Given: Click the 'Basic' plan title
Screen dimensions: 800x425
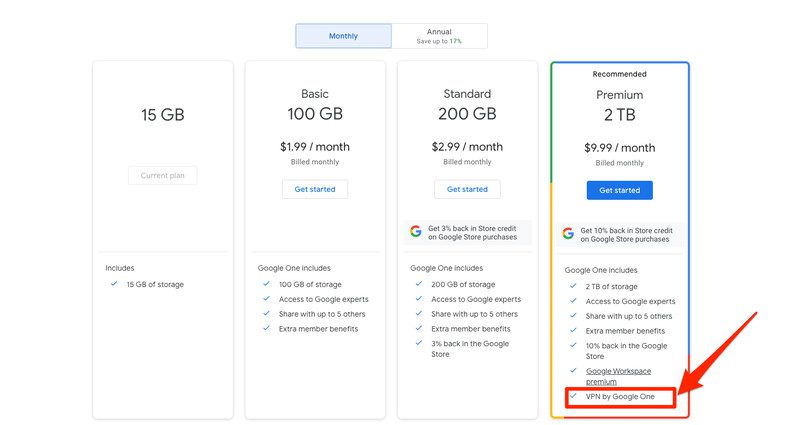Looking at the screenshot, I should click(x=315, y=94).
